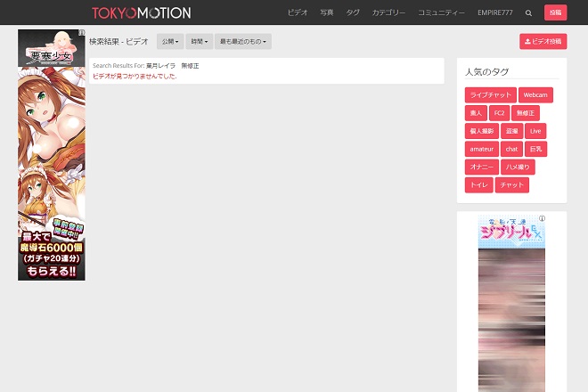Viewport: 588px width, 392px height.
Task: Select the Webcam tag
Action: [535, 94]
